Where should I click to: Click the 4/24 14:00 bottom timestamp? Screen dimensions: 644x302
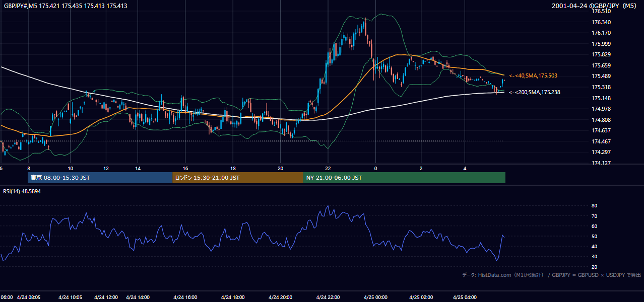(138, 297)
